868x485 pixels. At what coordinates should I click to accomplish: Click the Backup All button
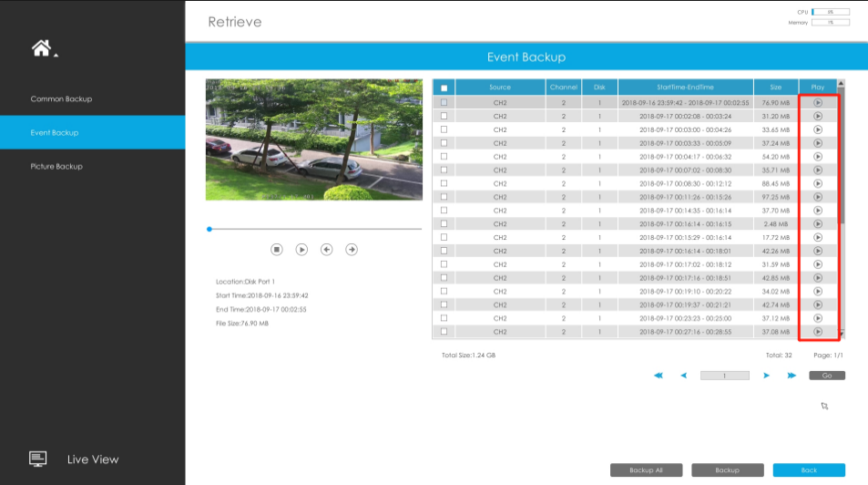646,470
